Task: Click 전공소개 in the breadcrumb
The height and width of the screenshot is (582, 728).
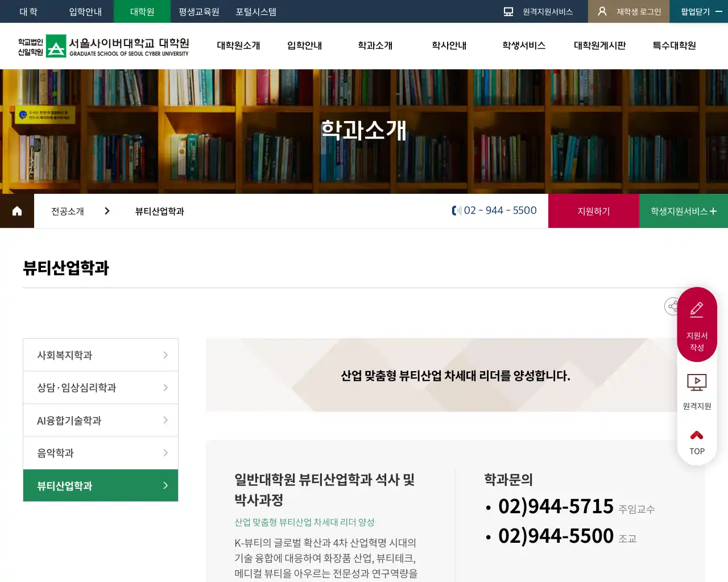Action: 67,210
